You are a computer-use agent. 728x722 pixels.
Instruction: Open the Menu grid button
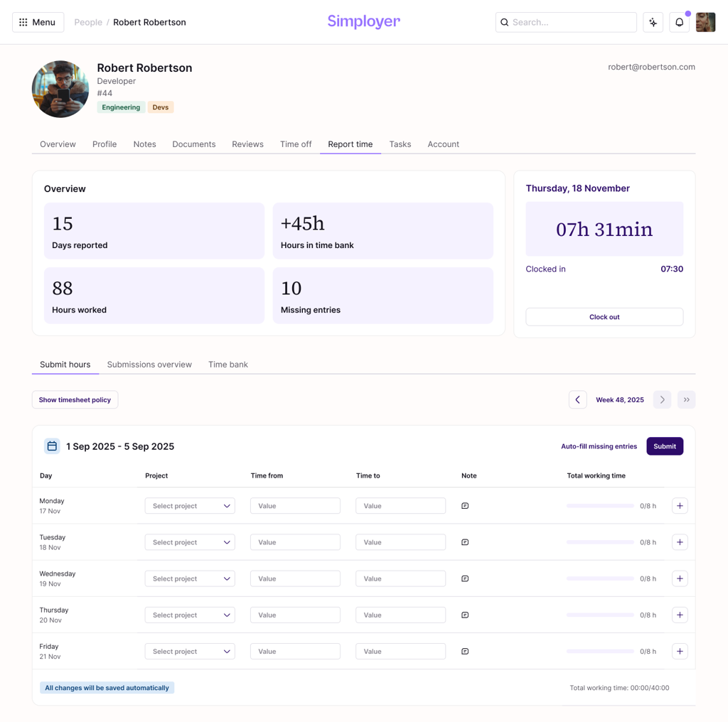click(38, 22)
